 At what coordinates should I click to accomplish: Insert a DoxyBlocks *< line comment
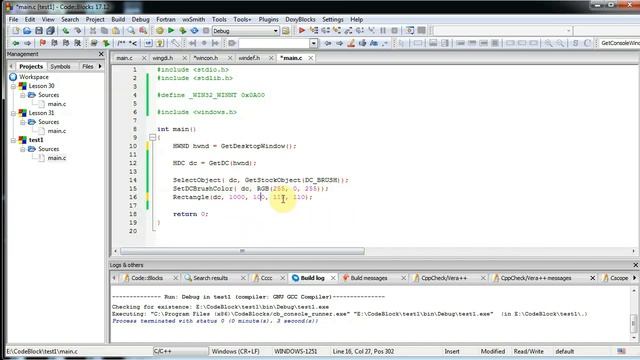pos(133,43)
